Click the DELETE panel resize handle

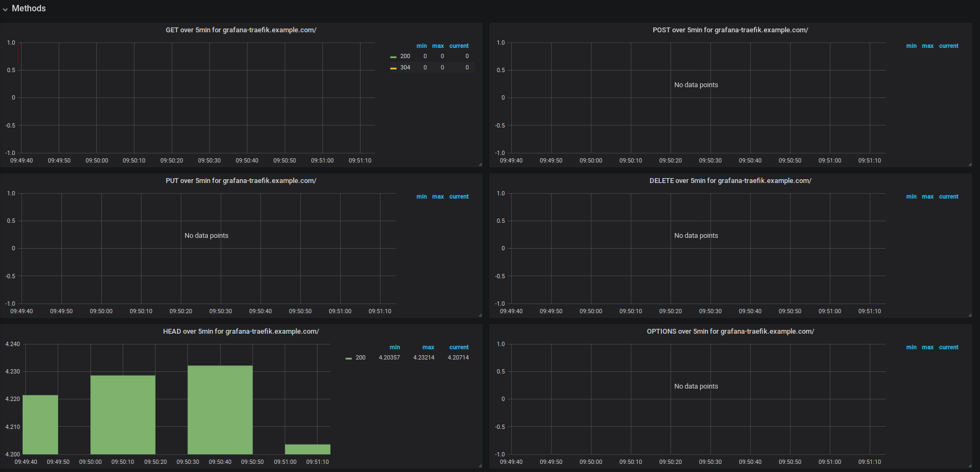tap(970, 315)
